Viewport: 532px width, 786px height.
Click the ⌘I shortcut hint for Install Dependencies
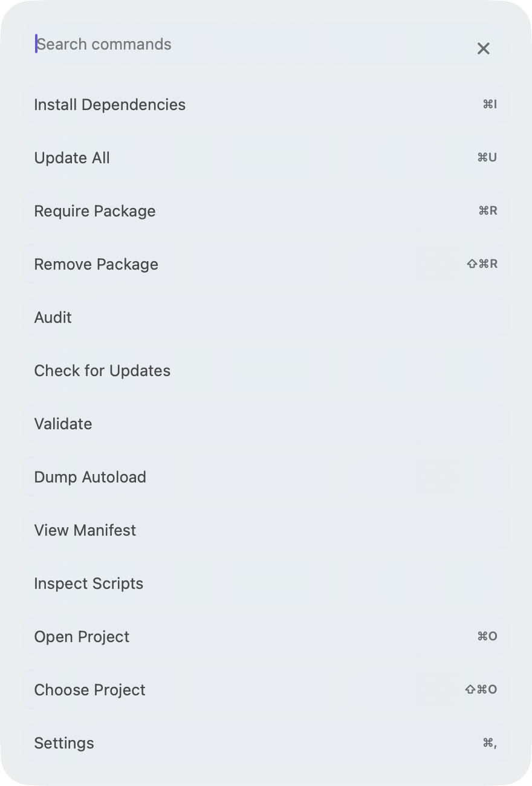(490, 105)
